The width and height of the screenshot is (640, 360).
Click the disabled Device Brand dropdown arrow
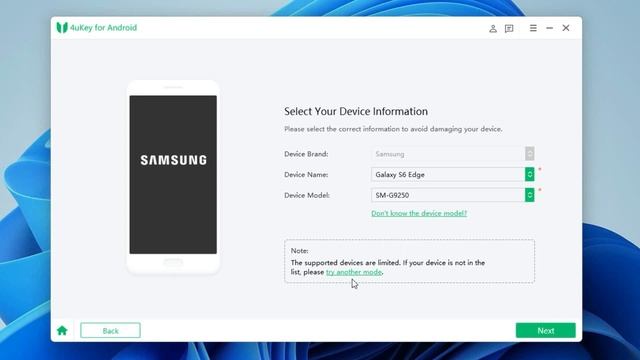529,153
